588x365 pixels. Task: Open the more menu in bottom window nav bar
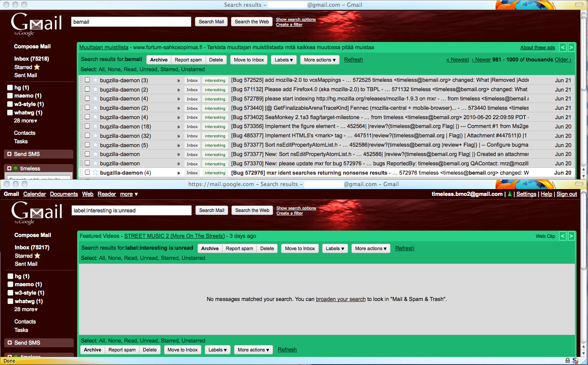[x=129, y=194]
